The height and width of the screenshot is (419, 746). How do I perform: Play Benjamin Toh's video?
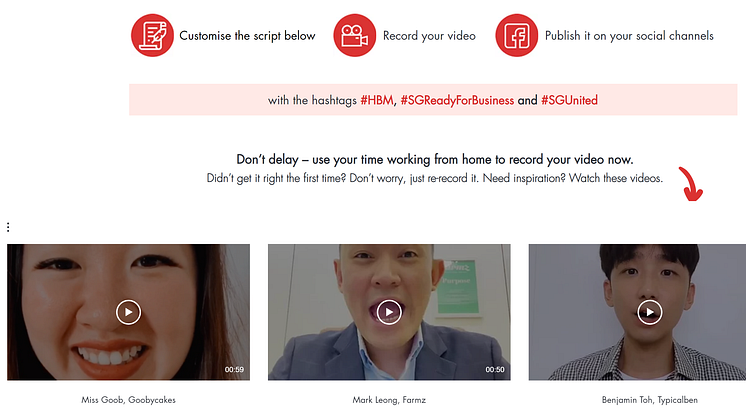650,312
